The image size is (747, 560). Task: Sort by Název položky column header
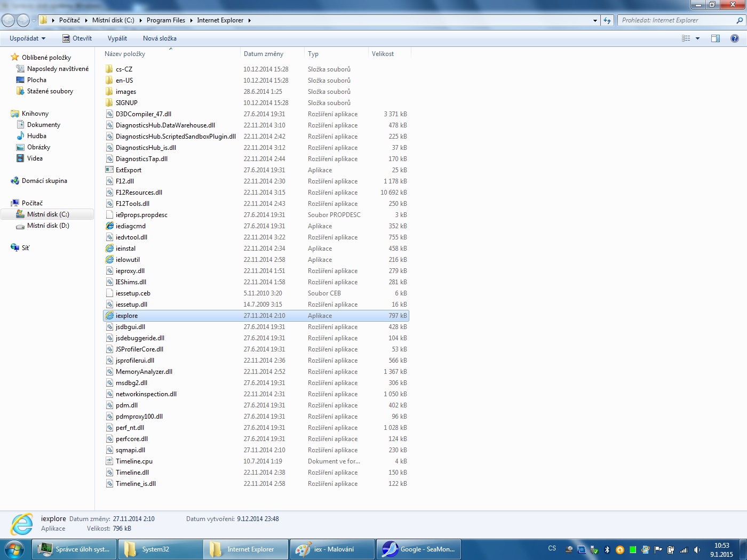[125, 54]
